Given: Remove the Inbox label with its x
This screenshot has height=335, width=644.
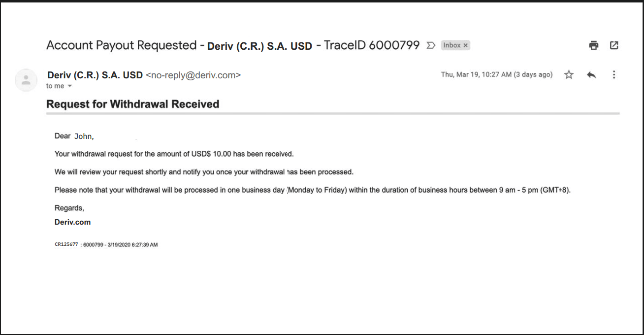Looking at the screenshot, I should pyautogui.click(x=466, y=45).
